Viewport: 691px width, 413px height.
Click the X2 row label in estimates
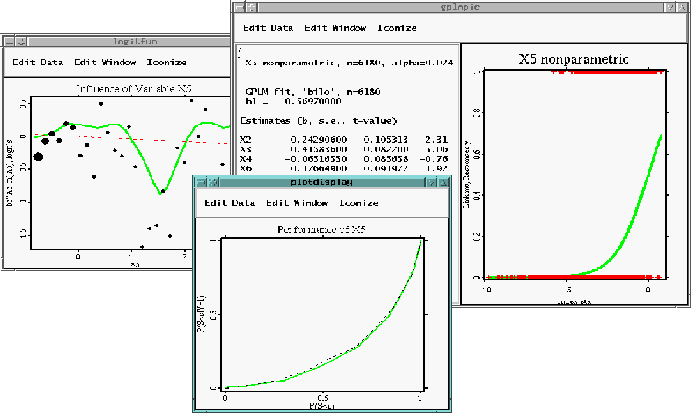click(x=245, y=139)
